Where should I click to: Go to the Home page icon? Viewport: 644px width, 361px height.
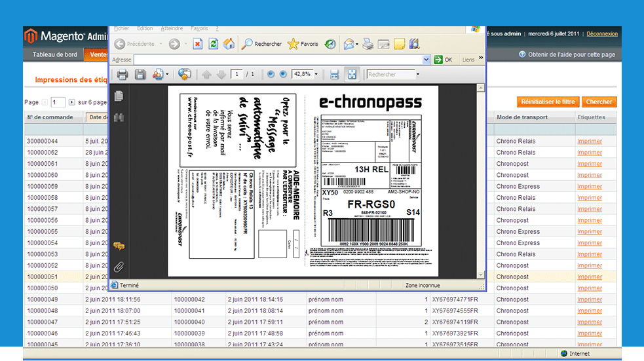pyautogui.click(x=229, y=44)
